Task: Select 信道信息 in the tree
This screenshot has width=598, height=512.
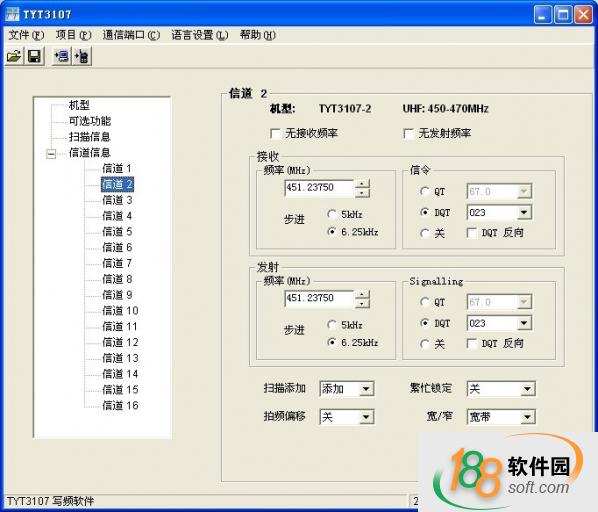Action: (x=90, y=153)
